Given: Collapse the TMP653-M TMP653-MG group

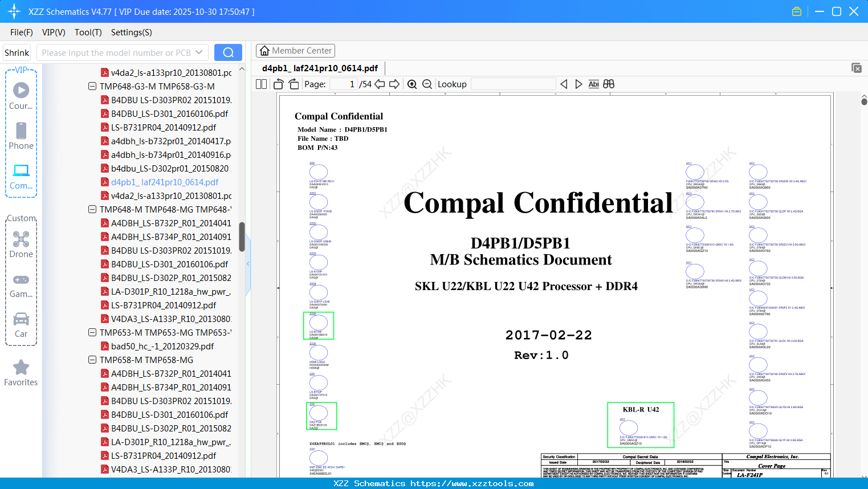Looking at the screenshot, I should pyautogui.click(x=92, y=332).
